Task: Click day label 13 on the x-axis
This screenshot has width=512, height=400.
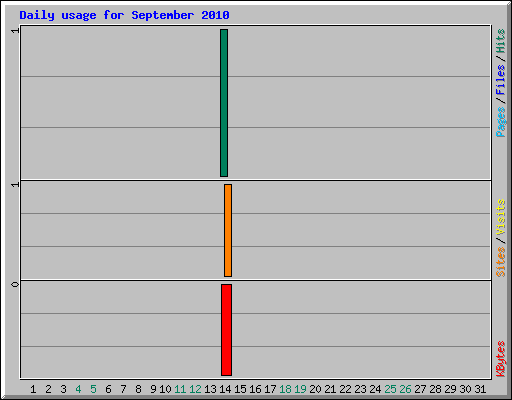Action: 210,389
